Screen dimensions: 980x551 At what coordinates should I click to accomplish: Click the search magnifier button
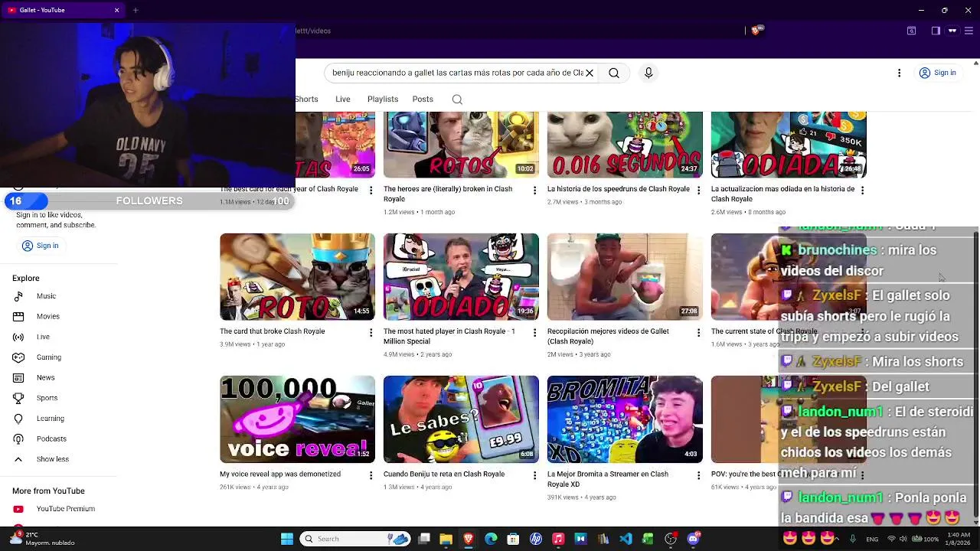pos(614,73)
